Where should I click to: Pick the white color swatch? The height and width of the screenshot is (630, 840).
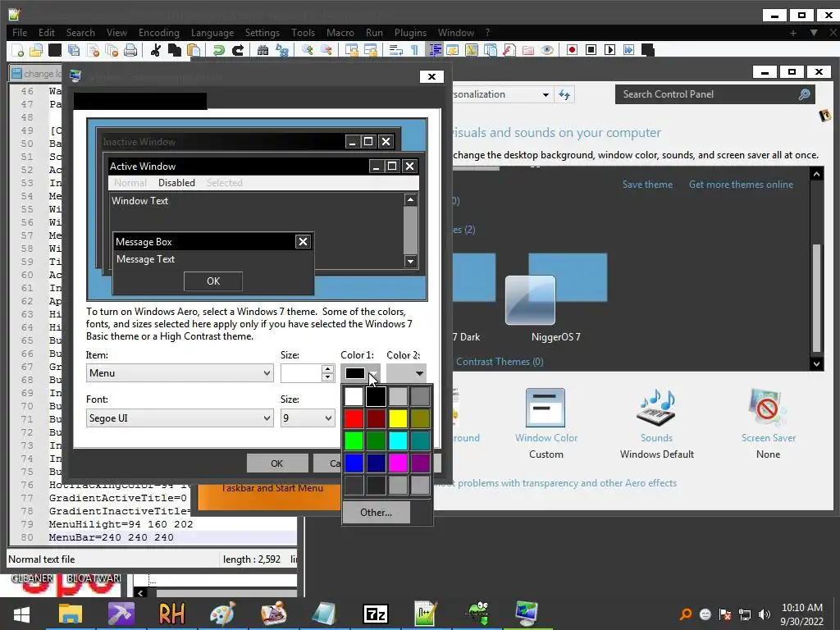tap(354, 396)
